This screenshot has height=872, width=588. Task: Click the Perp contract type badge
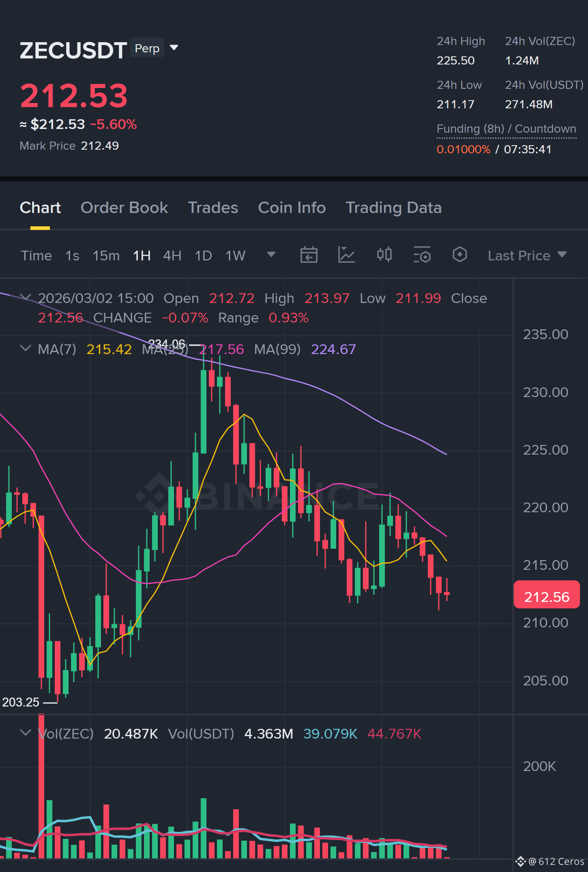coord(147,48)
